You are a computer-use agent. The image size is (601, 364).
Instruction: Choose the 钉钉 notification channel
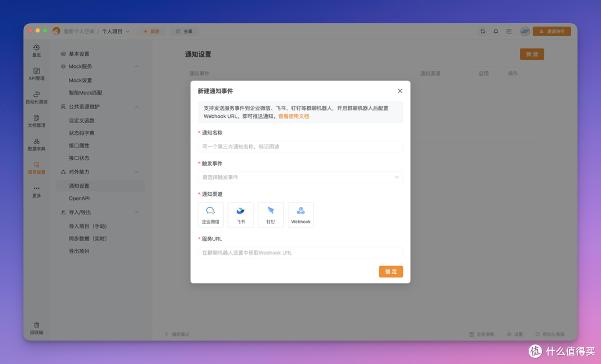click(270, 215)
